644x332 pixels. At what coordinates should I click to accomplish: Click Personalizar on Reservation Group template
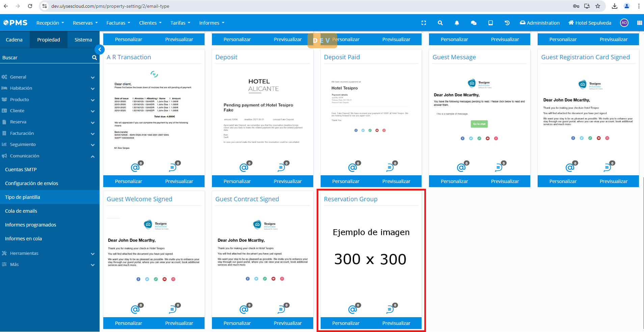(346, 323)
